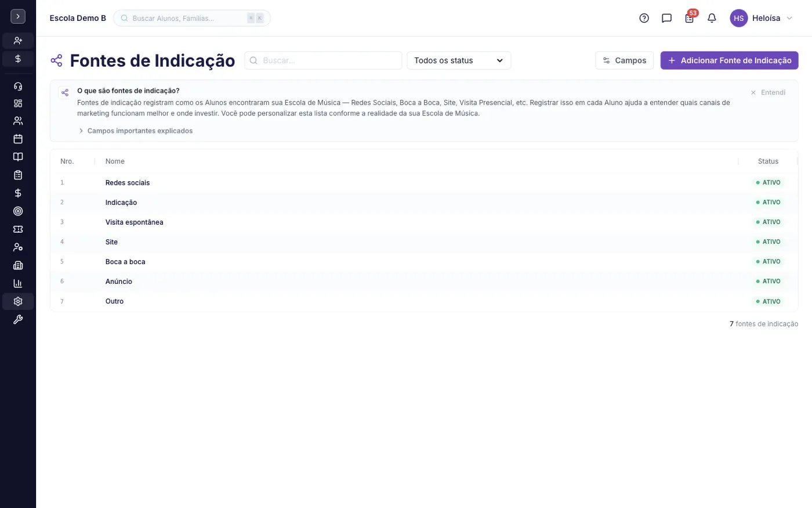This screenshot has width=812, height=508.
Task: Open the dashboard grid icon in sidebar
Action: coord(18,103)
